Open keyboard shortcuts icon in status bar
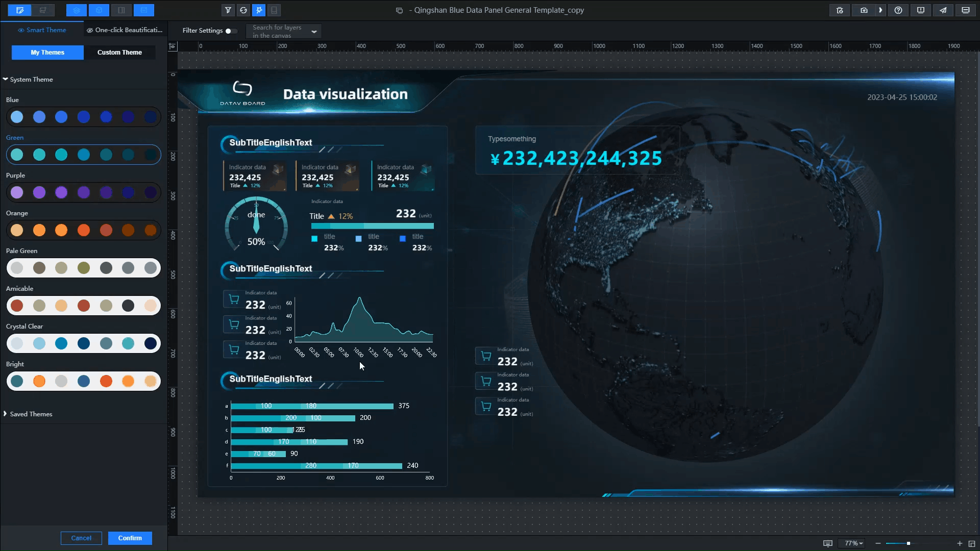This screenshot has width=980, height=551. [x=828, y=543]
